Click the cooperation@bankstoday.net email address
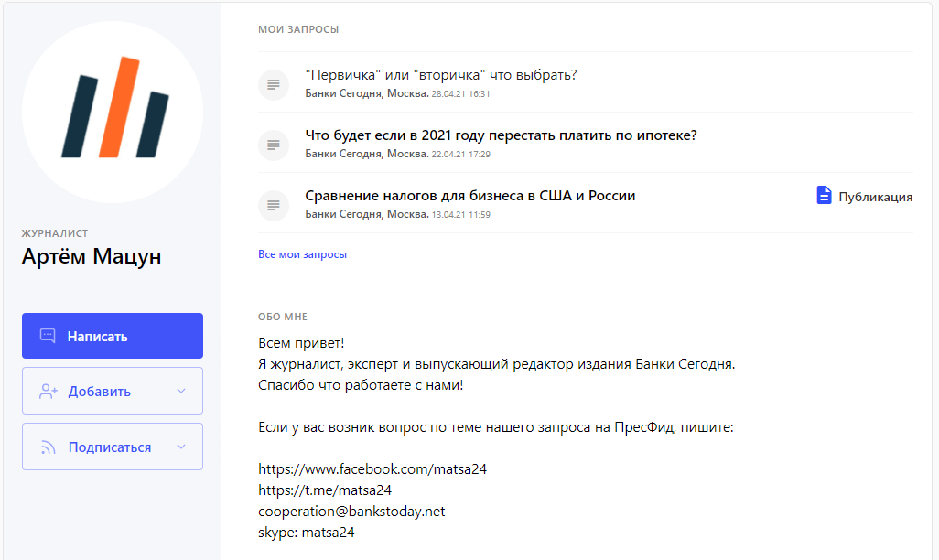The width and height of the screenshot is (939, 560). pos(351,511)
